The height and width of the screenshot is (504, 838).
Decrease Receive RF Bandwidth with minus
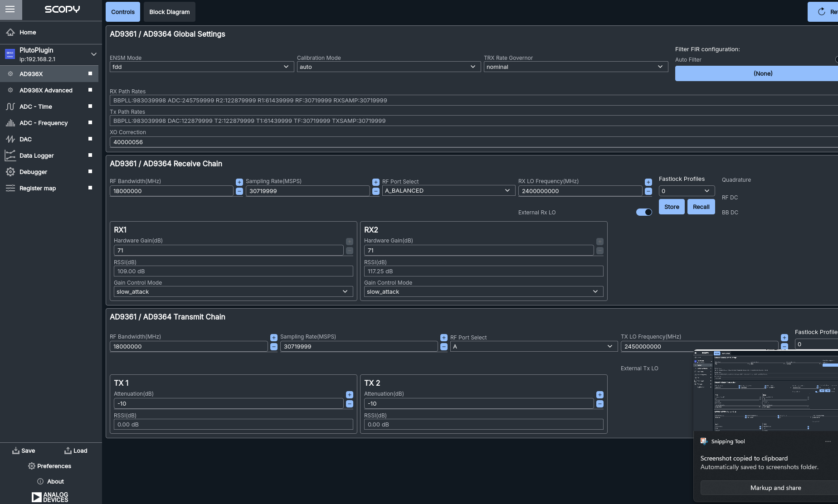239,191
